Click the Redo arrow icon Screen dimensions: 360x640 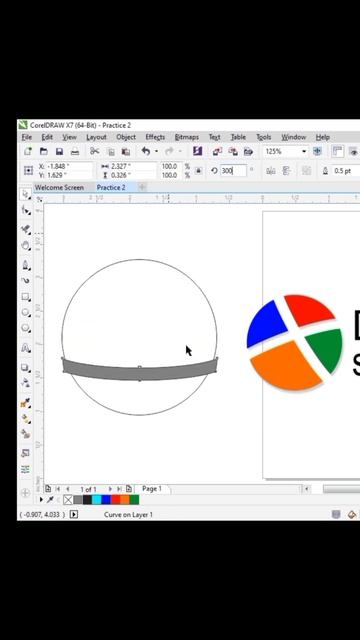(169, 151)
